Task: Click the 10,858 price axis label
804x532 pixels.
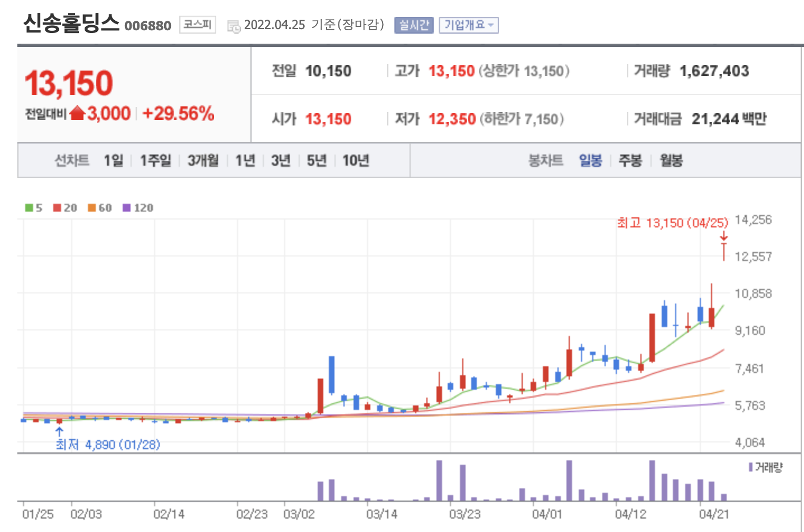Action: [753, 293]
